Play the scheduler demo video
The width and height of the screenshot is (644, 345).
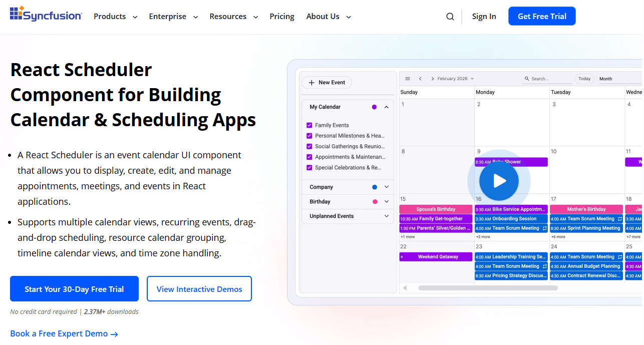(499, 181)
